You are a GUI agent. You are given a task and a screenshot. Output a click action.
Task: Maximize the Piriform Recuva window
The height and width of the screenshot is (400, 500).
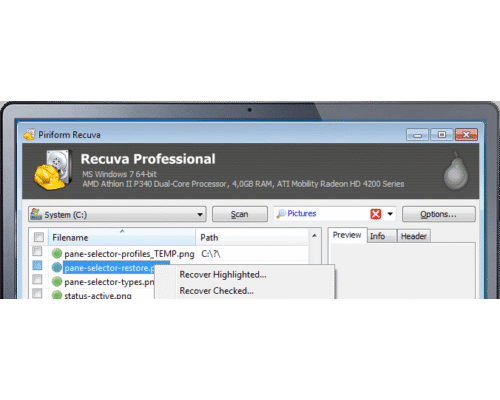(442, 135)
